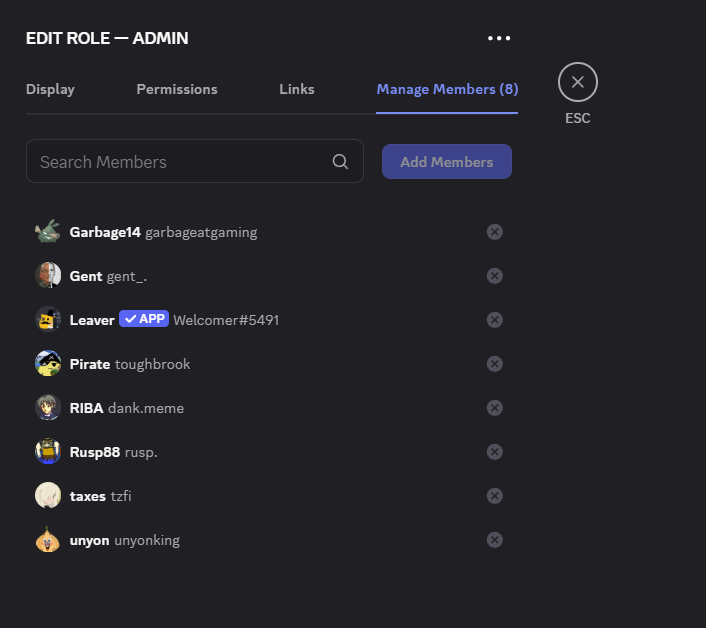Remove Rusp88 from role members

(494, 452)
